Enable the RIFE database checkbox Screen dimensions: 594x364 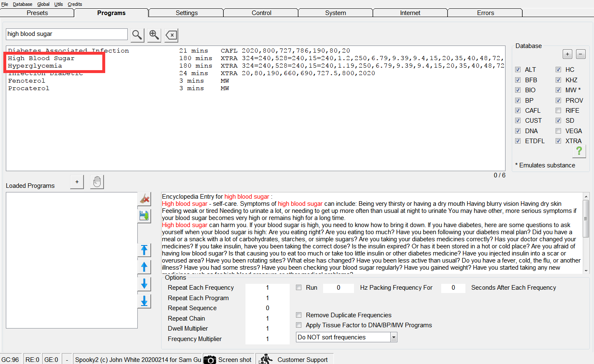point(558,111)
